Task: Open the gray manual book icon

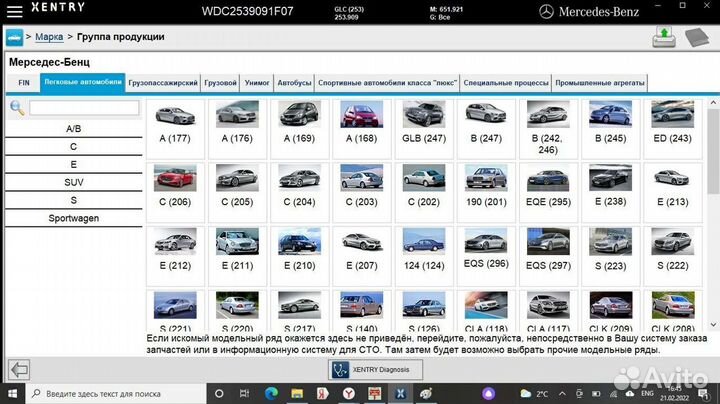Action: (697, 37)
